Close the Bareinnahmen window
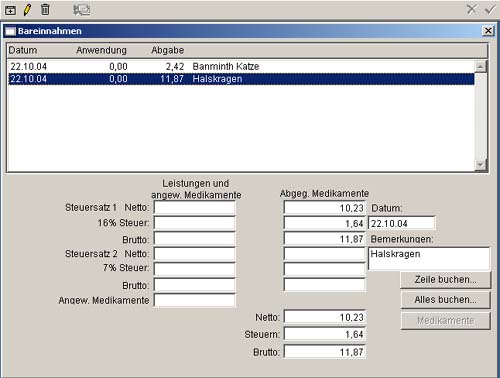This screenshot has height=378, width=500. (488, 31)
